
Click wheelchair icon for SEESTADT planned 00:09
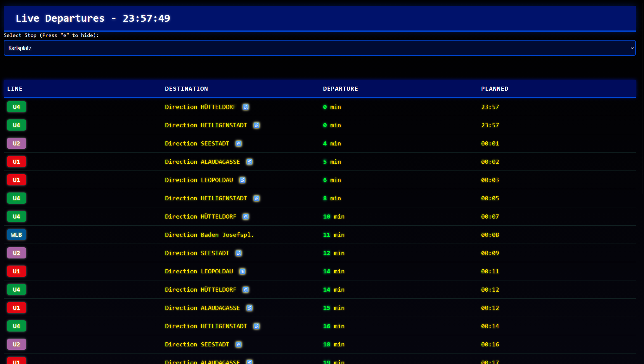tap(239, 253)
